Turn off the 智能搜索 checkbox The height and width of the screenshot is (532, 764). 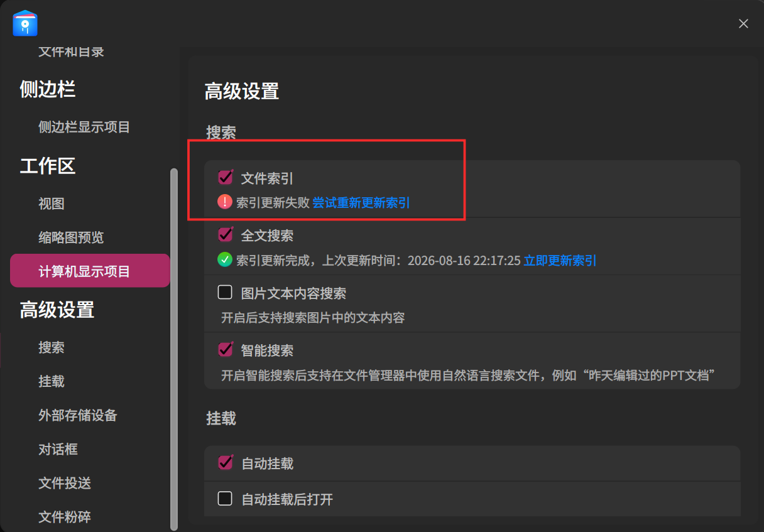point(225,349)
